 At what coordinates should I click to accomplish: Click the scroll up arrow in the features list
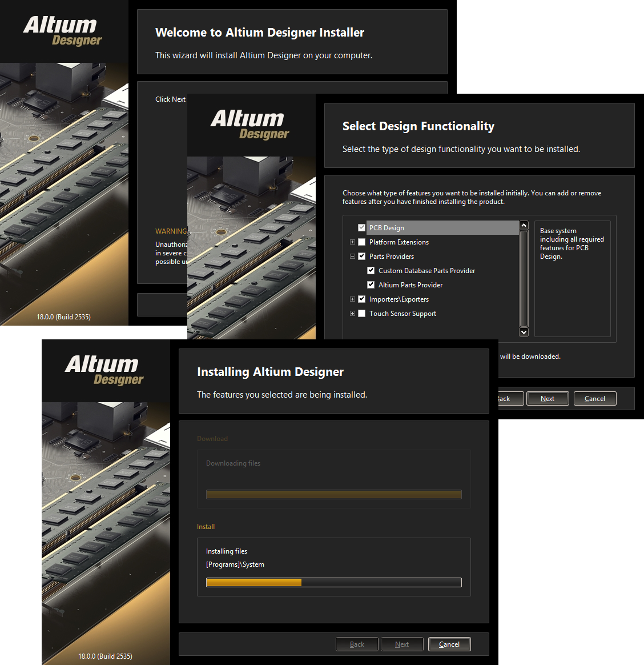pos(524,226)
